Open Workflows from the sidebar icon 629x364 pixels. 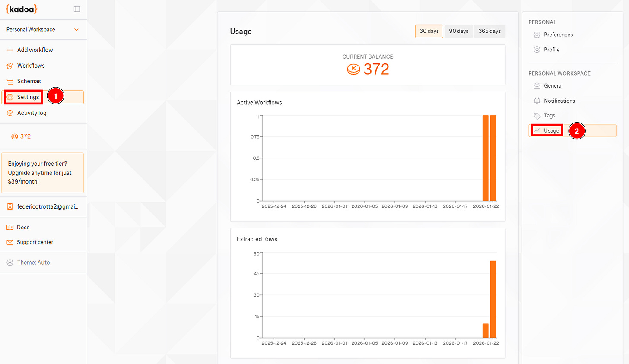click(10, 65)
